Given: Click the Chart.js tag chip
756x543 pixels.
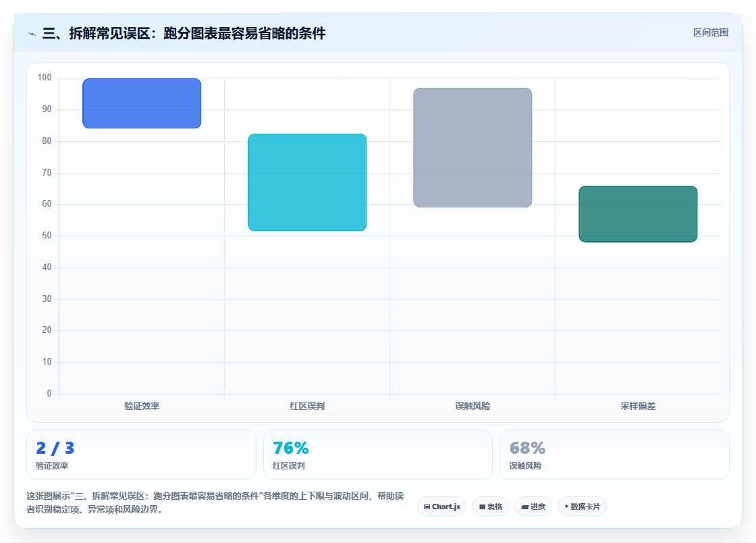Looking at the screenshot, I should point(441,507).
